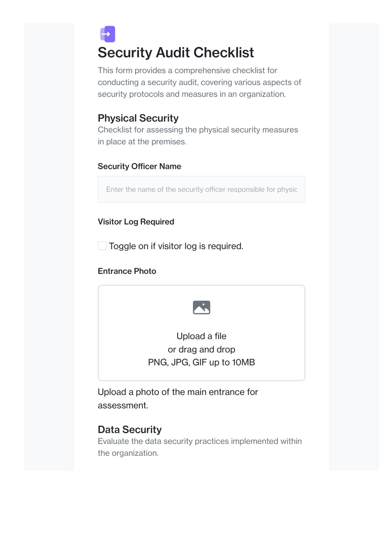Click the Security Officer Name label
This screenshot has width=392, height=555.
click(139, 166)
